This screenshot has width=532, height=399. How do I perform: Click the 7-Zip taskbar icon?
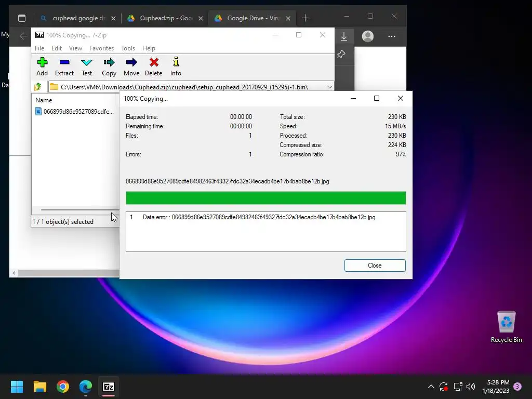109,387
